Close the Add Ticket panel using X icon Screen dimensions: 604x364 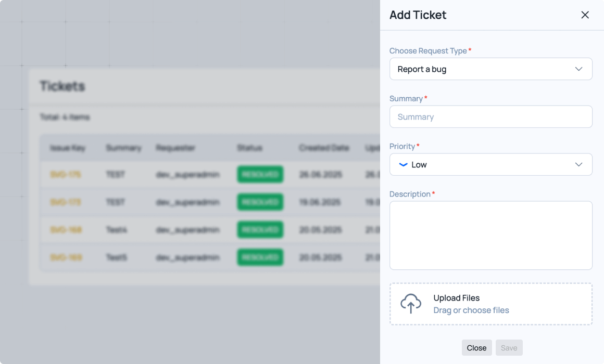click(x=585, y=15)
